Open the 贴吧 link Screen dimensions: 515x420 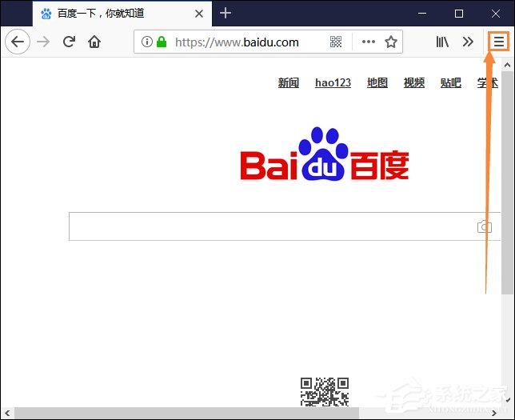pyautogui.click(x=451, y=83)
